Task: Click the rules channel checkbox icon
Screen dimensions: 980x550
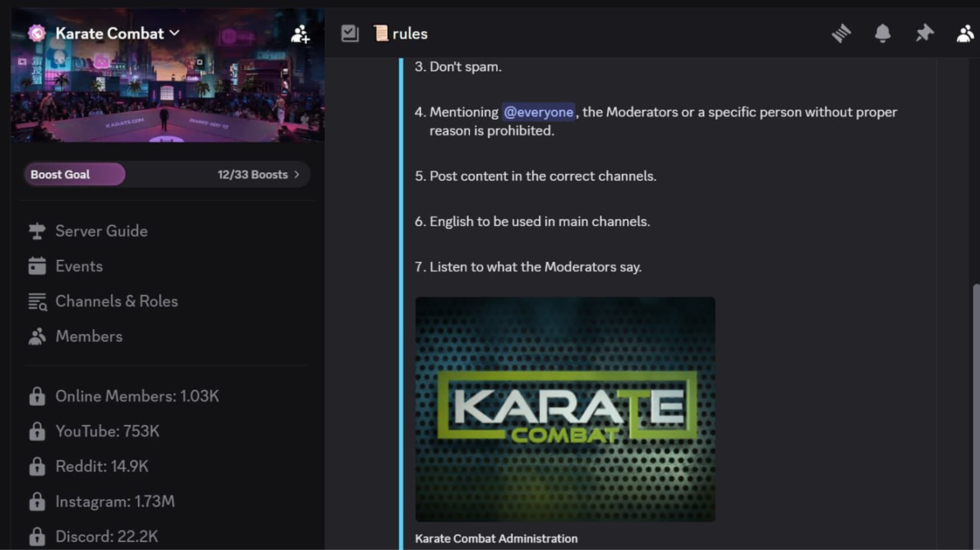Action: 350,33
